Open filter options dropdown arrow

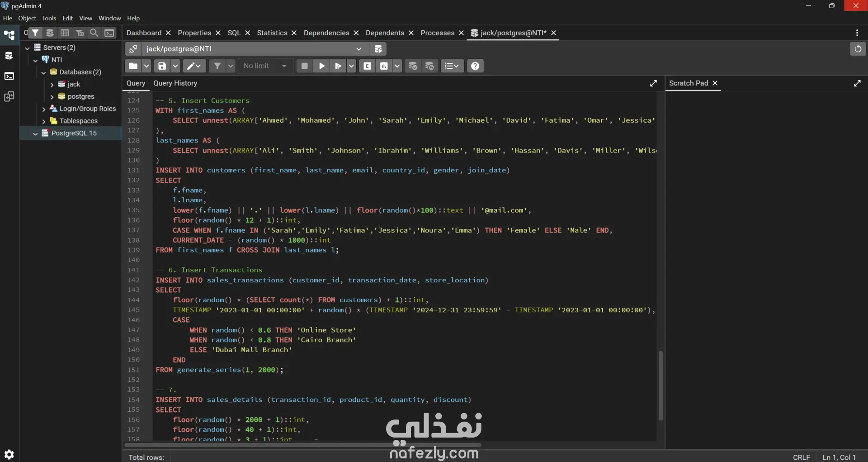[231, 66]
